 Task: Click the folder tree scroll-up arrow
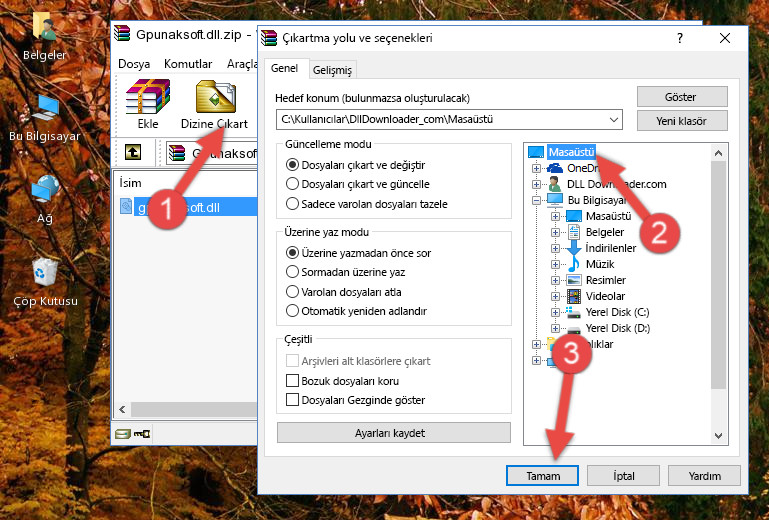718,153
